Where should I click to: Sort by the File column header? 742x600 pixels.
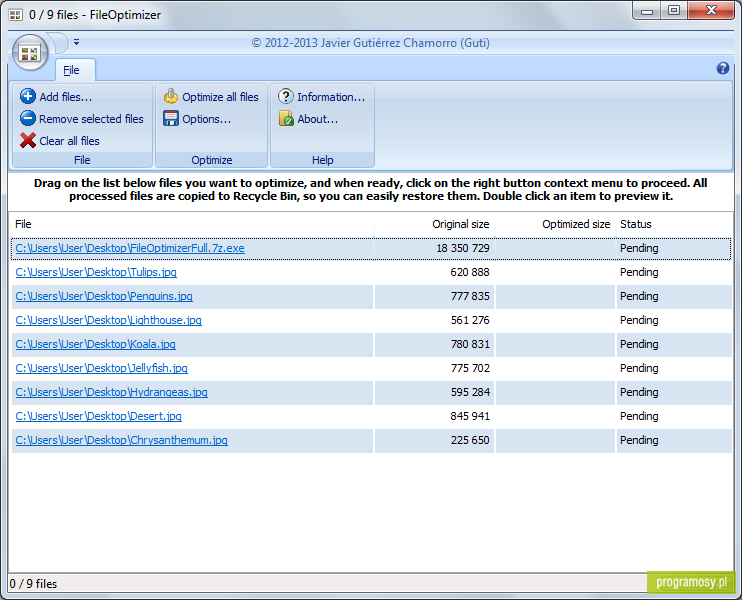(192, 224)
